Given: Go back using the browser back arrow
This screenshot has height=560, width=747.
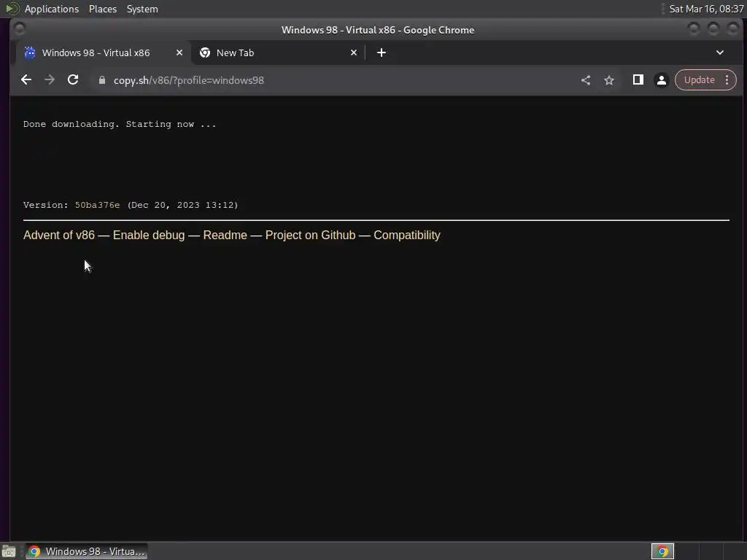Looking at the screenshot, I should click(x=26, y=80).
